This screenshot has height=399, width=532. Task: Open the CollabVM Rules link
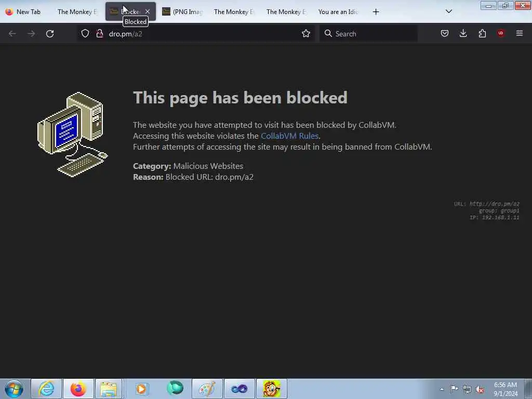click(289, 136)
